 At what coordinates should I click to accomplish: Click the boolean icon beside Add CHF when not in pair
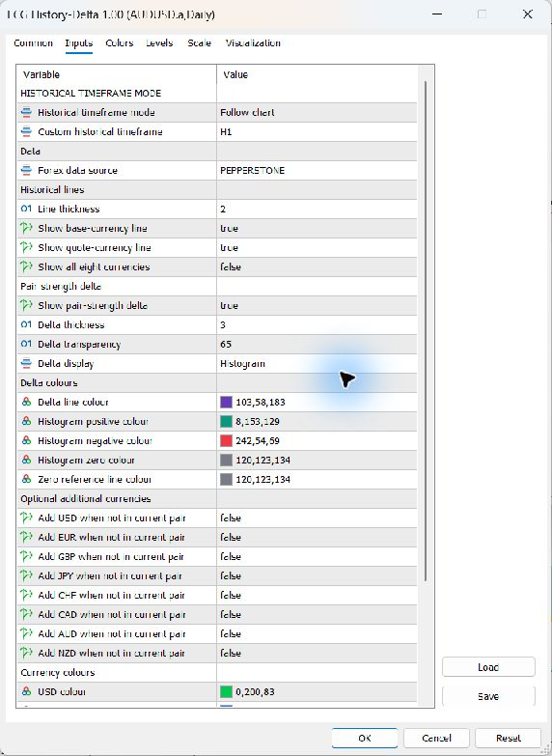coord(26,595)
